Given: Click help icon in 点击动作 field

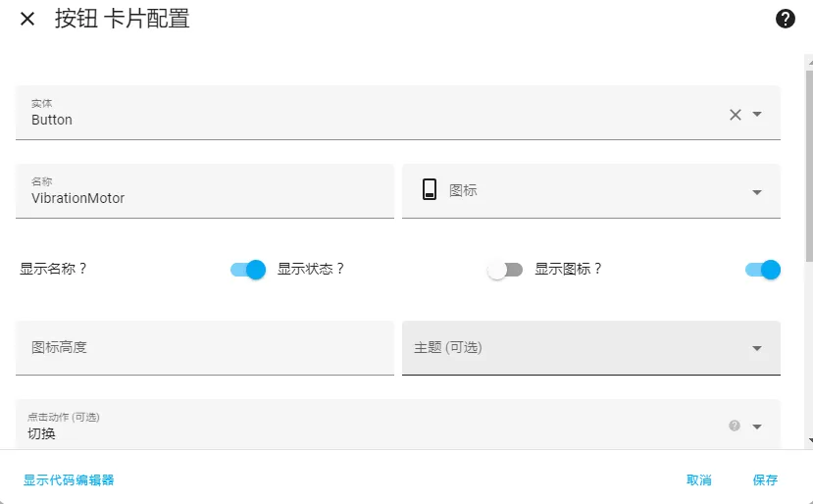Looking at the screenshot, I should [735, 426].
